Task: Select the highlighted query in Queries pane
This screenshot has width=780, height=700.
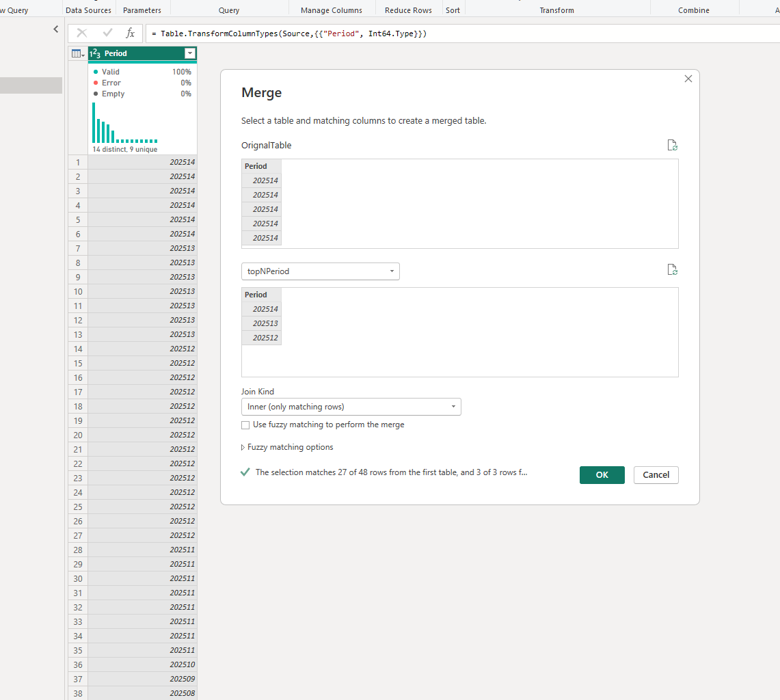Action: pos(31,85)
